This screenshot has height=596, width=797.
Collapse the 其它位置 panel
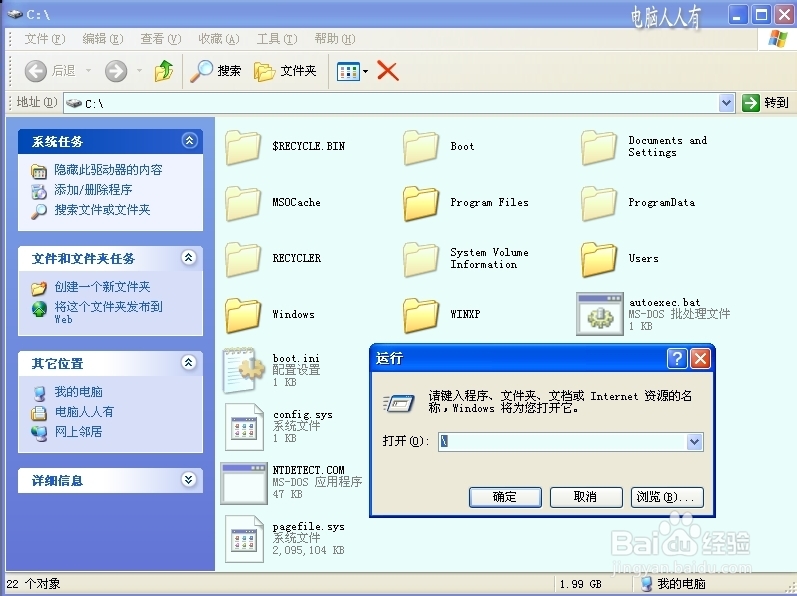click(189, 362)
